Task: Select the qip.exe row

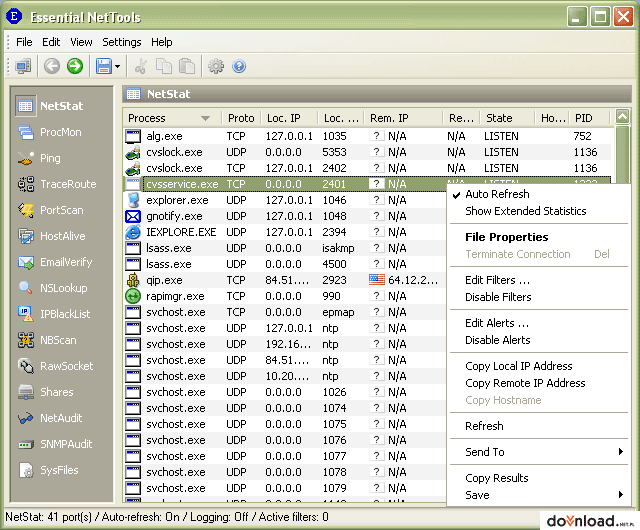Action: (284, 280)
